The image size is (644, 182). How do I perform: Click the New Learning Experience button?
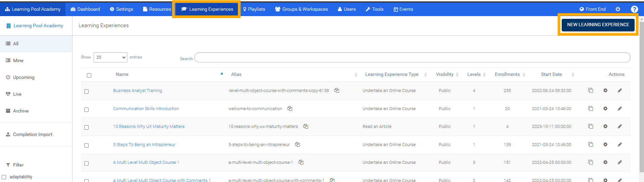(x=598, y=25)
